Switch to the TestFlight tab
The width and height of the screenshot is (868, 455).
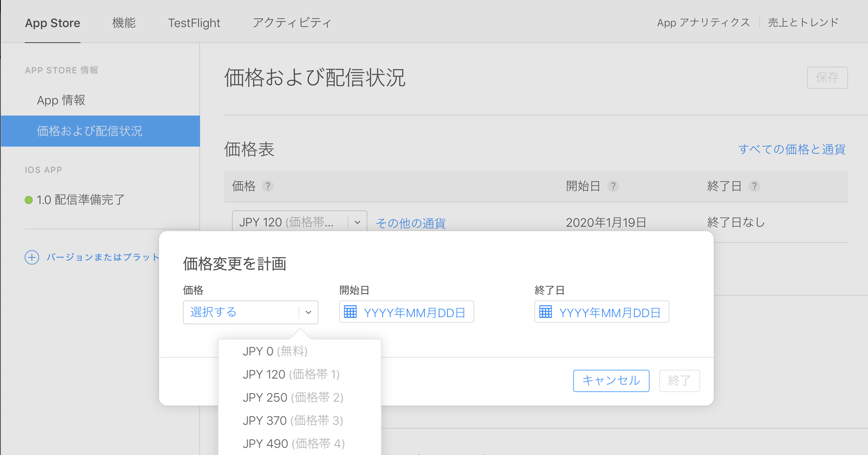[x=194, y=23]
